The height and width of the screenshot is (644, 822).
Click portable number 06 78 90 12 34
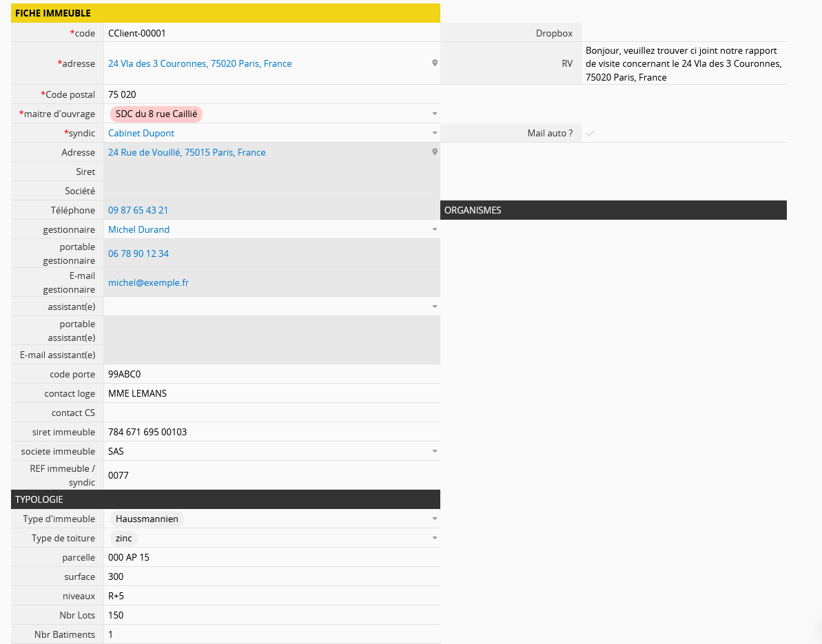pos(138,253)
